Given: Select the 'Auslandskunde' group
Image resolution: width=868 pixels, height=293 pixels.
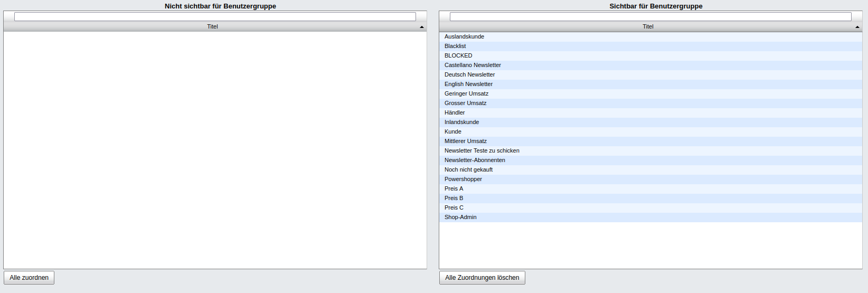Looking at the screenshot, I should point(464,36).
